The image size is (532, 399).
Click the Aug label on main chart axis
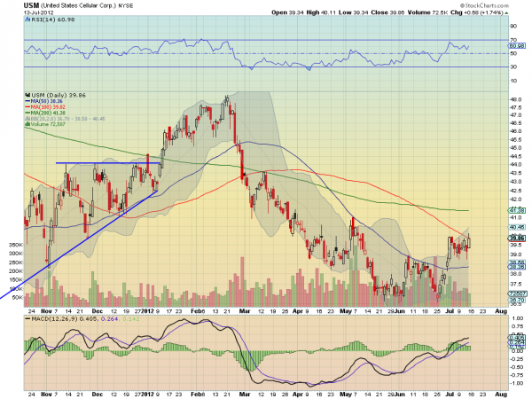pyautogui.click(x=501, y=311)
